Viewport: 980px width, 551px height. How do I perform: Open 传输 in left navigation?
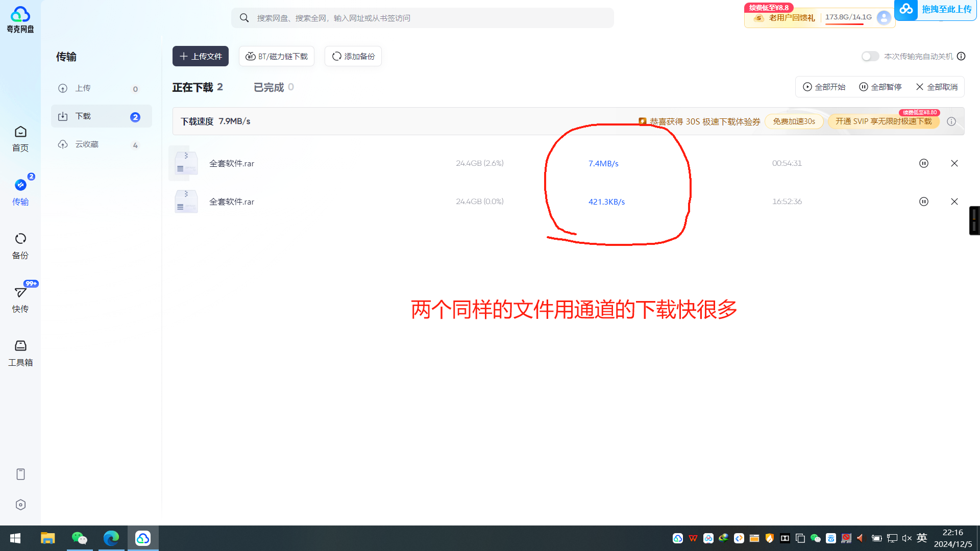[x=20, y=192]
